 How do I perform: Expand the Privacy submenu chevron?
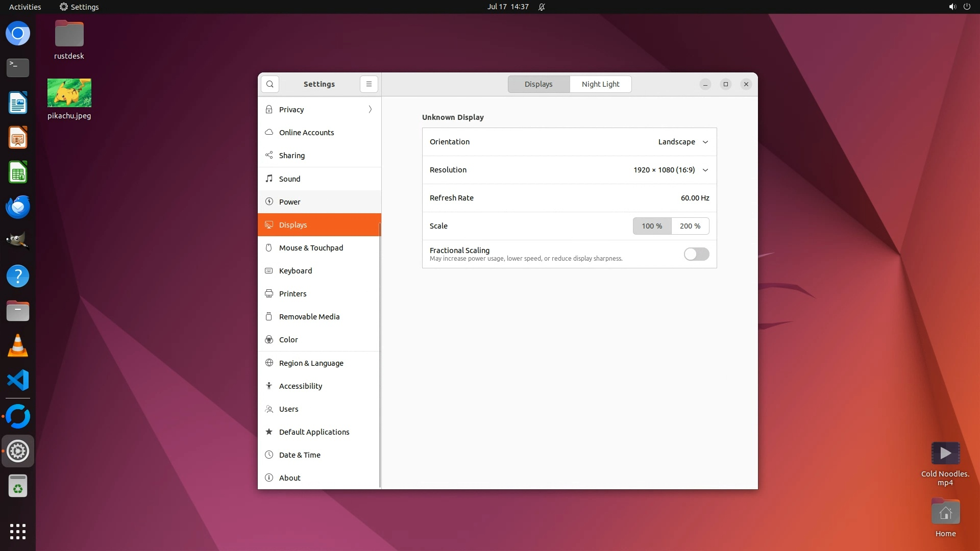click(x=370, y=110)
